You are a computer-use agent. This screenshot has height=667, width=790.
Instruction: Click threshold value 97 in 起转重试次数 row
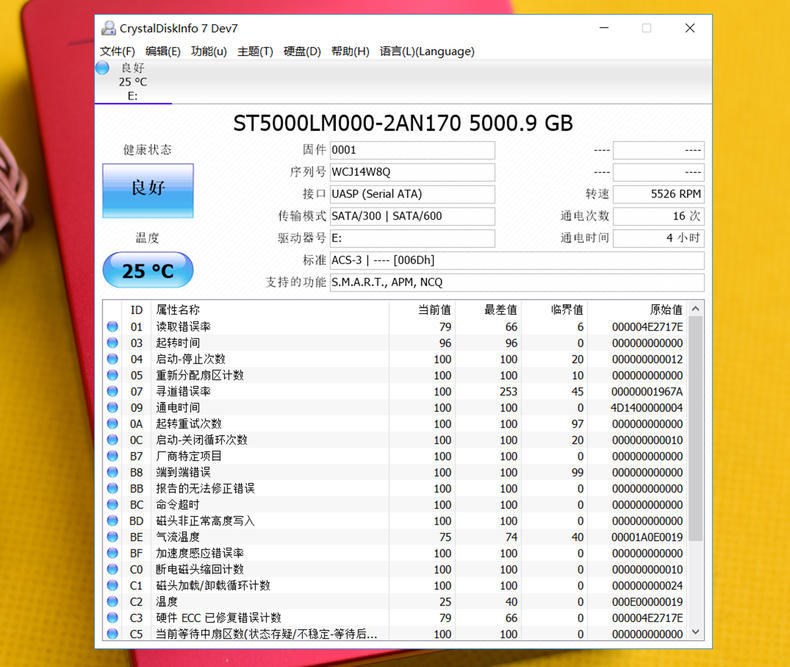pos(577,424)
